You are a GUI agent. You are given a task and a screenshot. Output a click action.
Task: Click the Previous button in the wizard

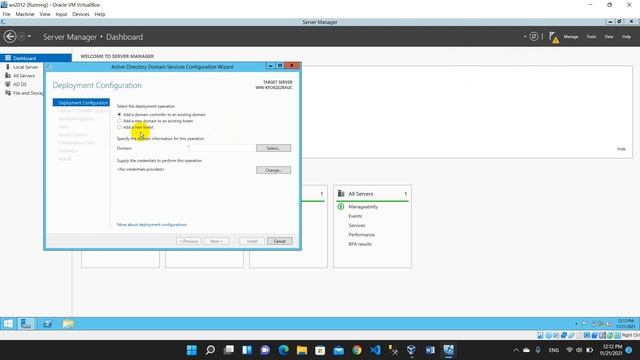tap(189, 241)
